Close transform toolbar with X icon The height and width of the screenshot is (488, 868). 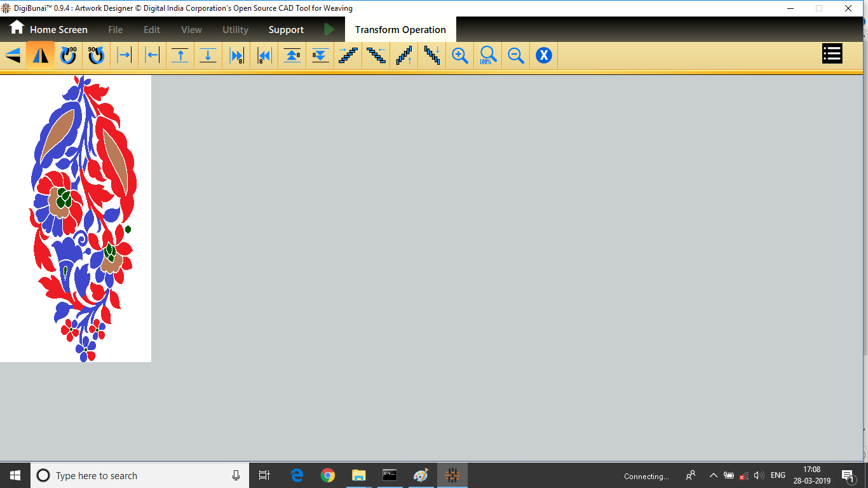[543, 55]
